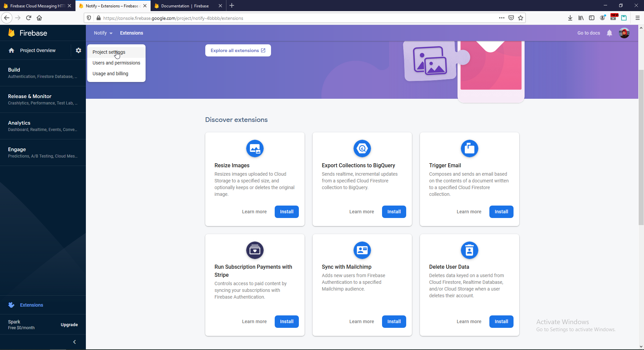Install the Stripe Subscription Payments extension
The image size is (644, 350).
tap(287, 321)
